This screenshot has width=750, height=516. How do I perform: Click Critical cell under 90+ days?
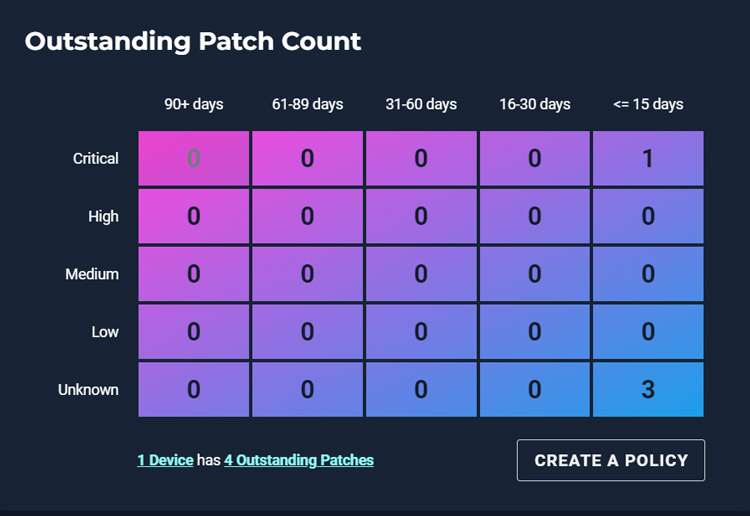point(194,158)
